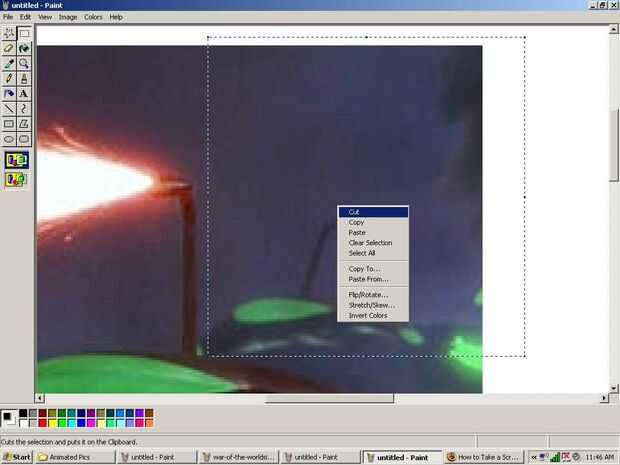Enable opaque selection mode option
620x465 pixels.
16,160
